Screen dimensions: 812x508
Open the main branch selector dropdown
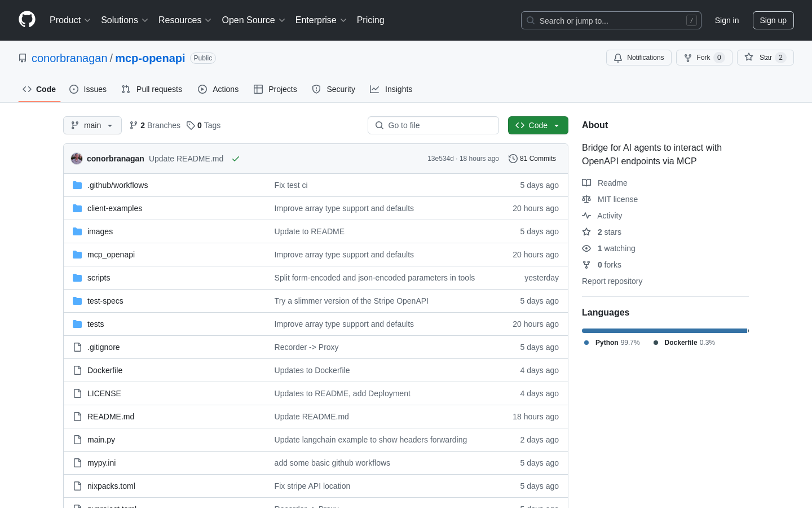tap(92, 125)
